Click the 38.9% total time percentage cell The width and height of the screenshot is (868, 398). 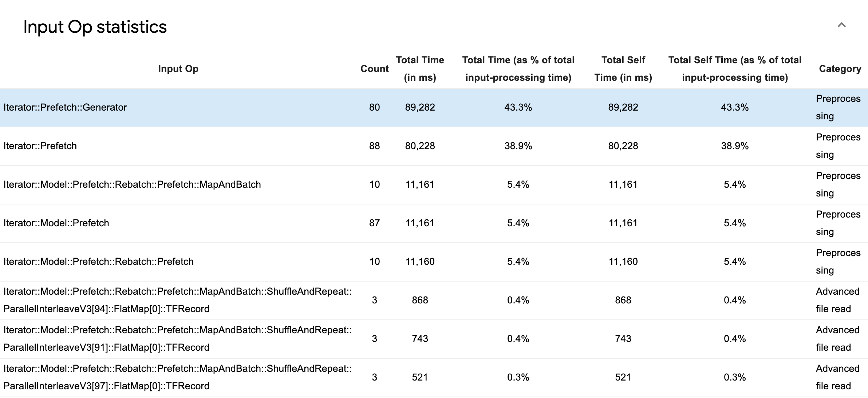518,146
